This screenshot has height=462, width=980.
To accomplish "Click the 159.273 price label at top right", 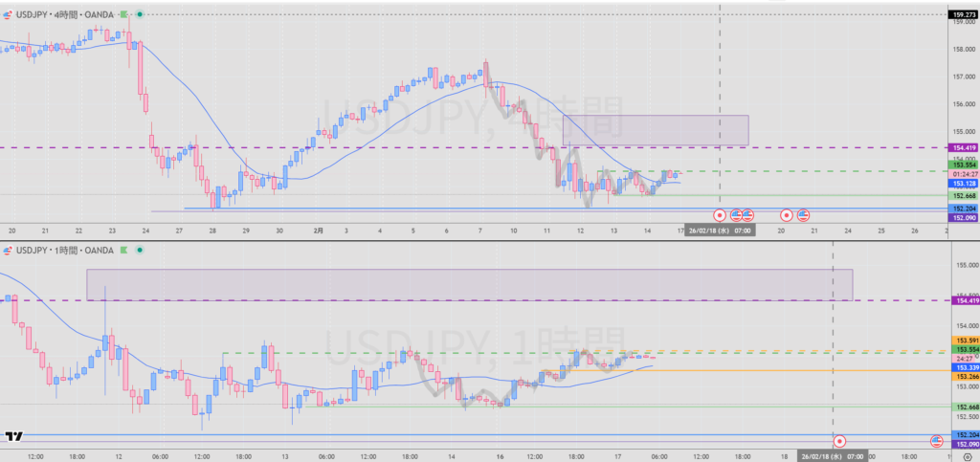I will (x=962, y=14).
